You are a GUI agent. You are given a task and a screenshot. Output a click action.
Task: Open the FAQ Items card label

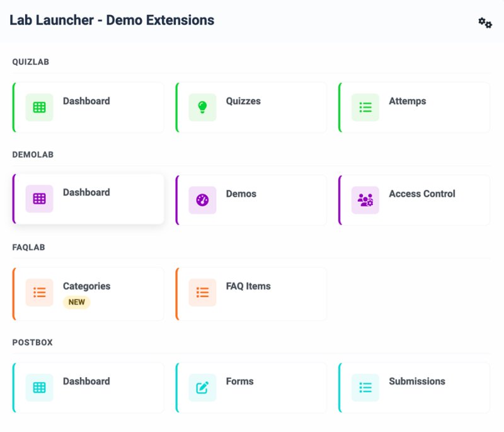[x=248, y=286]
